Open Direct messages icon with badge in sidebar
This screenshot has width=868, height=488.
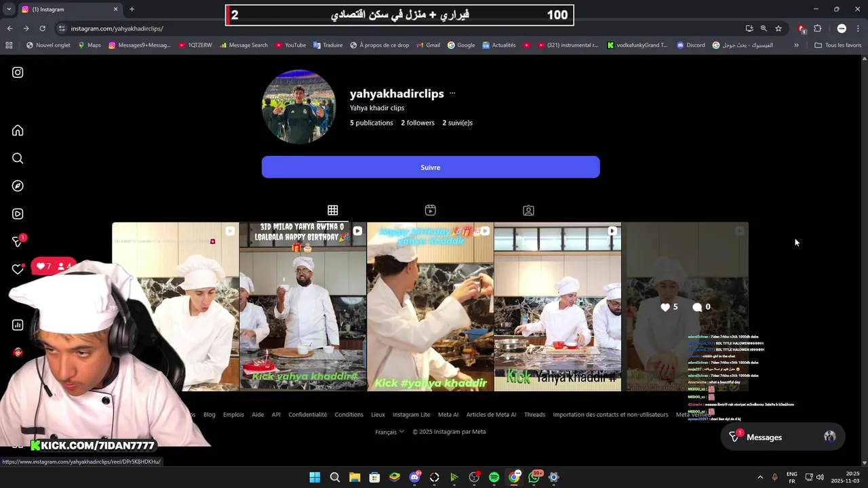pos(18,241)
